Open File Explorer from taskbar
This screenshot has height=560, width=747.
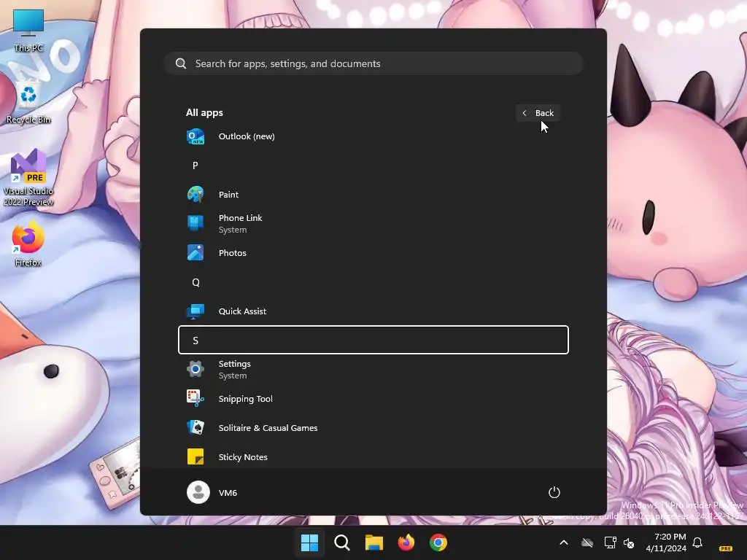pos(374,542)
